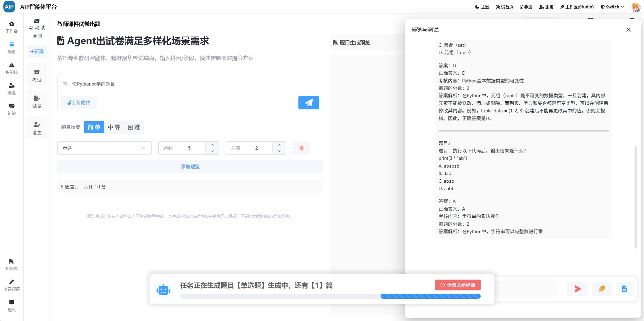Select 简单 difficulty
Viewport: 644px width, 321px height.
(x=94, y=127)
